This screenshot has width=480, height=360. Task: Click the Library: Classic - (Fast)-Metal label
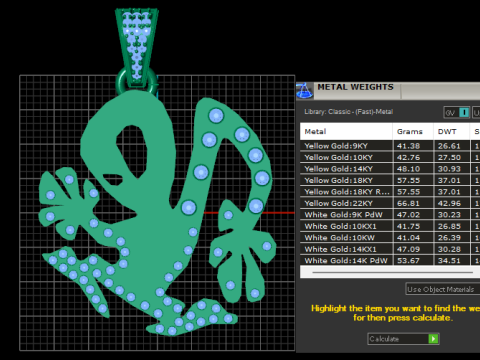click(349, 112)
